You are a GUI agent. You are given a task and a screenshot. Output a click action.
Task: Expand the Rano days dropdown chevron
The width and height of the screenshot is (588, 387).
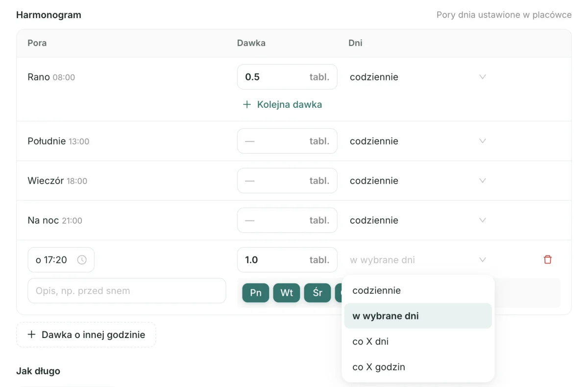click(x=483, y=77)
